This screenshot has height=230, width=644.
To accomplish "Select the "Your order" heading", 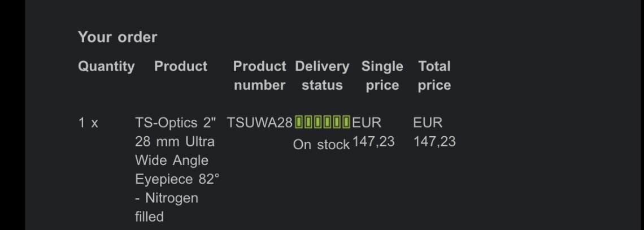I will coord(118,37).
